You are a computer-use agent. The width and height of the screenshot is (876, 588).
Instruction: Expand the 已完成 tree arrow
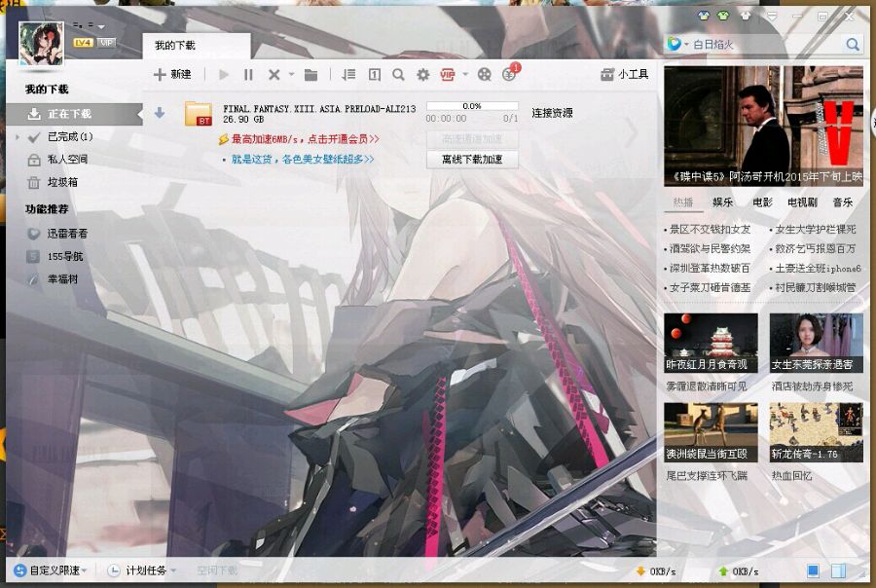pyautogui.click(x=18, y=137)
